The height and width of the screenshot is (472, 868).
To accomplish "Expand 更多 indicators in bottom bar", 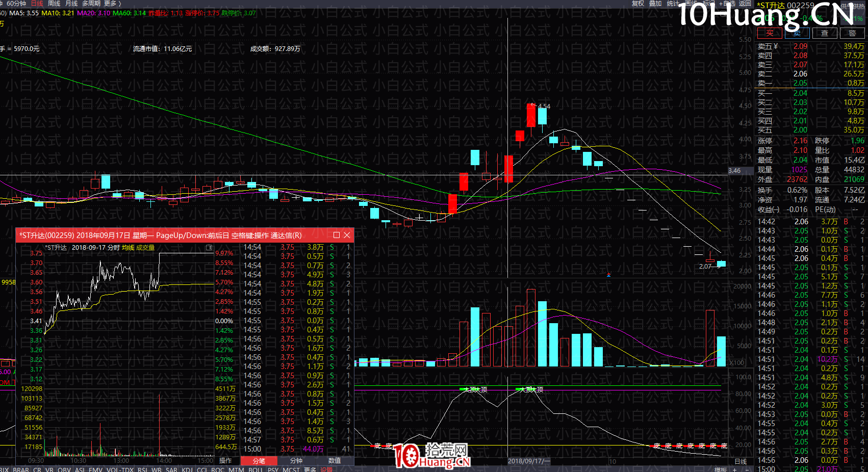I will point(310,469).
